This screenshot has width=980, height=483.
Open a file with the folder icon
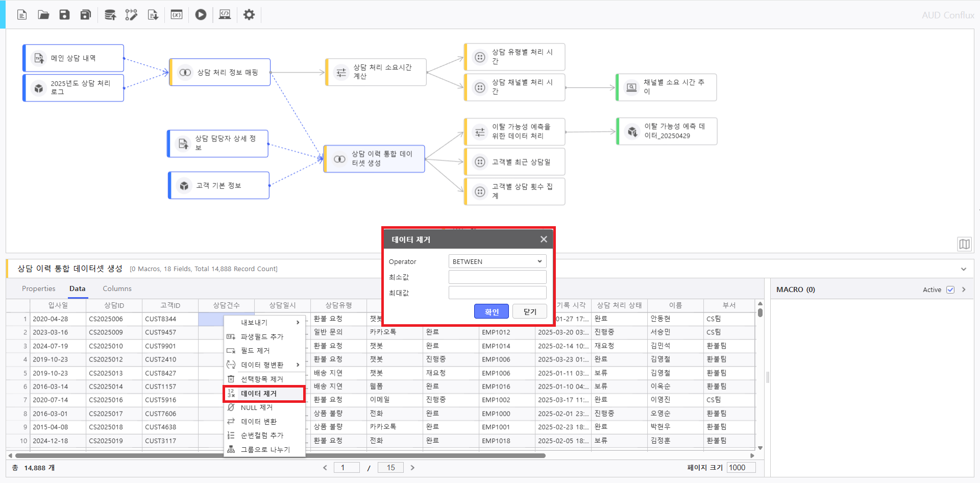tap(43, 15)
